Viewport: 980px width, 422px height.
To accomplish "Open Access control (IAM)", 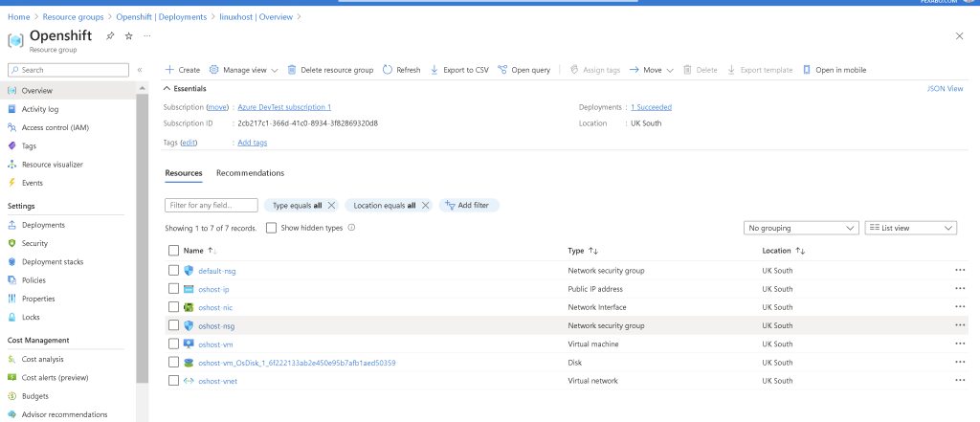I will [x=55, y=127].
